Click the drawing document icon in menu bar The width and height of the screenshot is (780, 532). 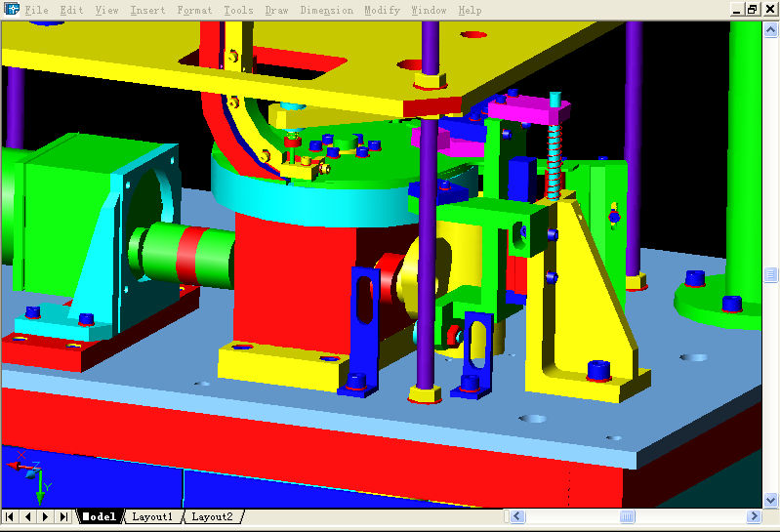[12, 10]
